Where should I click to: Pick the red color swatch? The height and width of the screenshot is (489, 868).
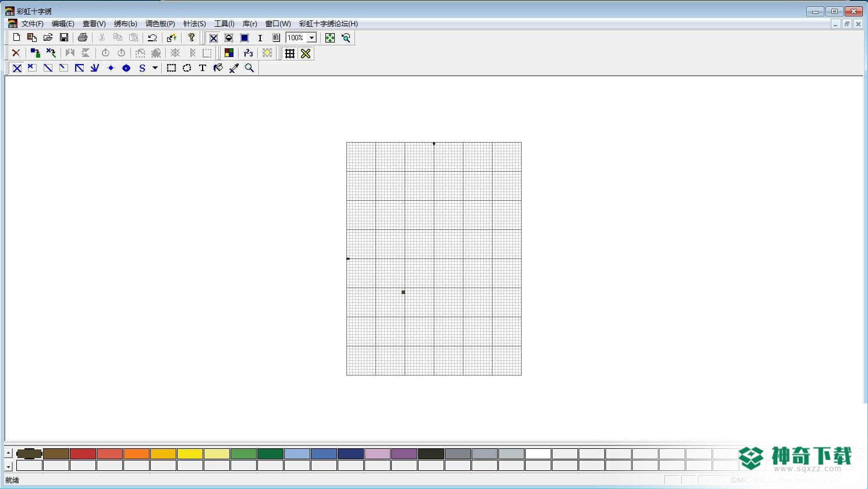[83, 453]
